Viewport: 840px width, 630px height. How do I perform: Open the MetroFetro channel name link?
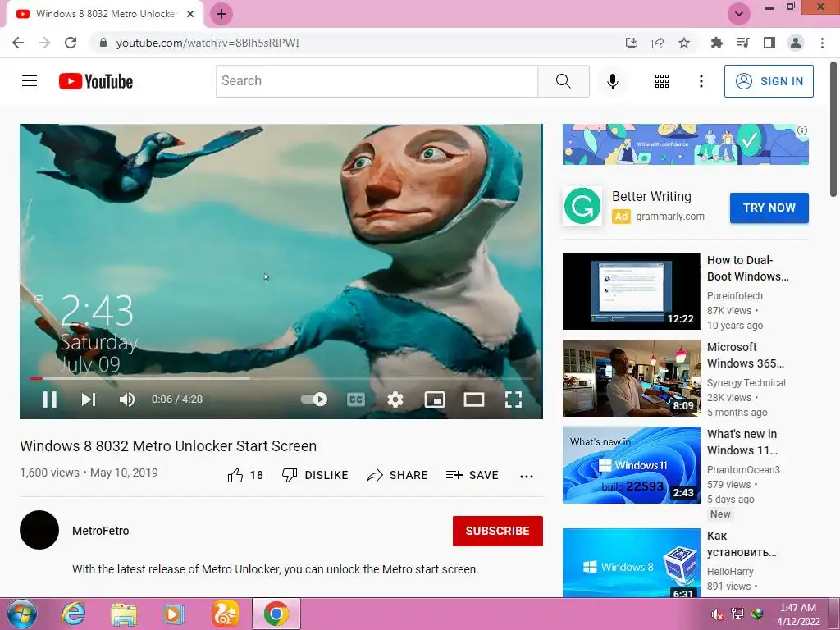tap(101, 531)
